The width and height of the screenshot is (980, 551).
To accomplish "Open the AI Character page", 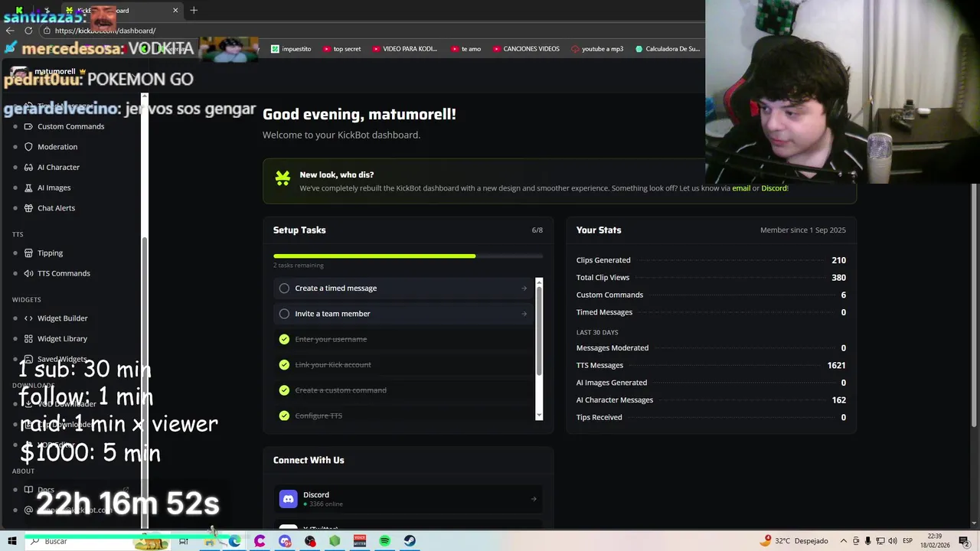I will pyautogui.click(x=58, y=167).
